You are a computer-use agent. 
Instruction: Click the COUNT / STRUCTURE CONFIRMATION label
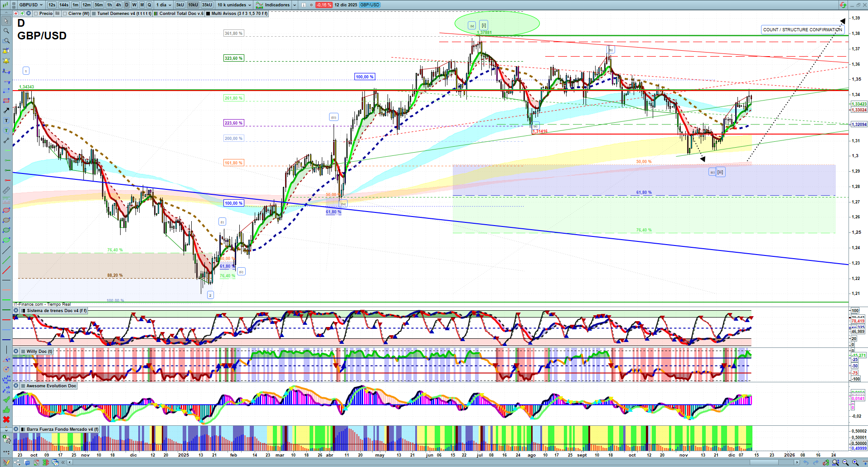pyautogui.click(x=803, y=30)
